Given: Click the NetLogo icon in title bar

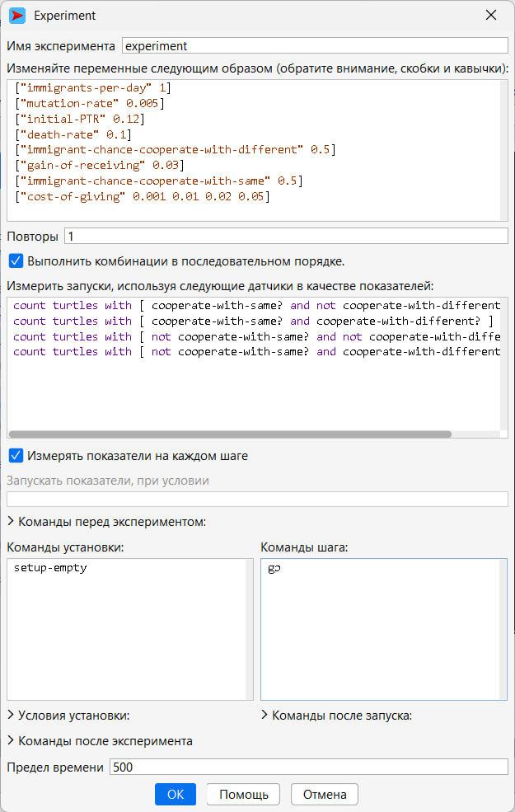Looking at the screenshot, I should coord(17,16).
